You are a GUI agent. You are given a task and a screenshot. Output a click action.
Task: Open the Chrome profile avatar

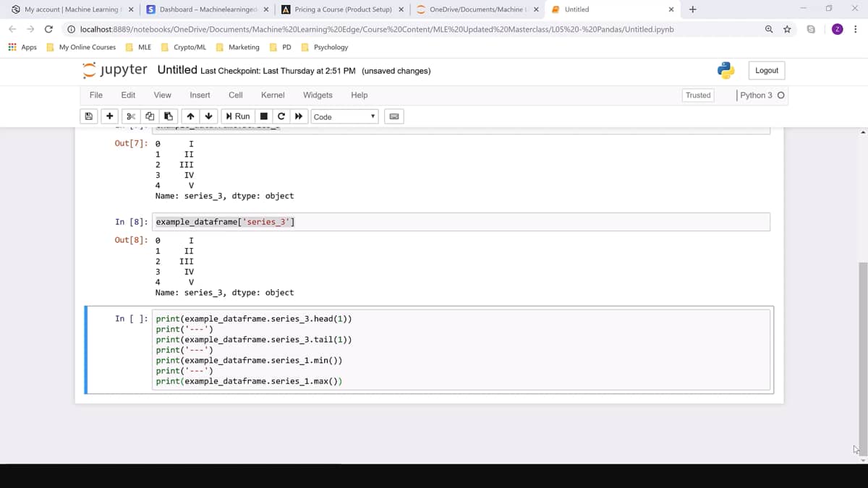click(838, 29)
